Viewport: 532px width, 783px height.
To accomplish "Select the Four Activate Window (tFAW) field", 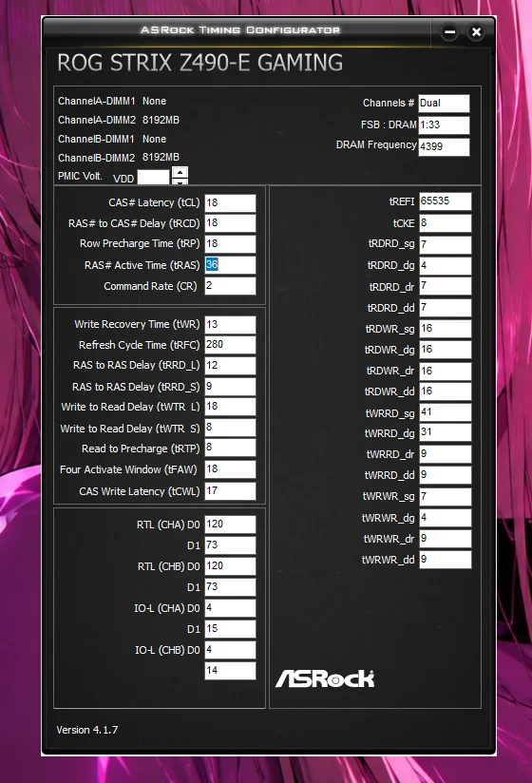I will click(x=230, y=469).
